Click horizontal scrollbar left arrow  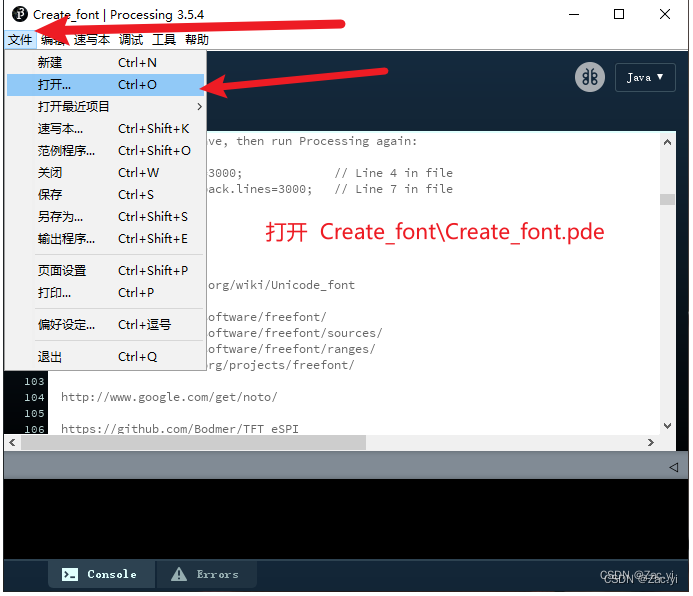point(12,443)
